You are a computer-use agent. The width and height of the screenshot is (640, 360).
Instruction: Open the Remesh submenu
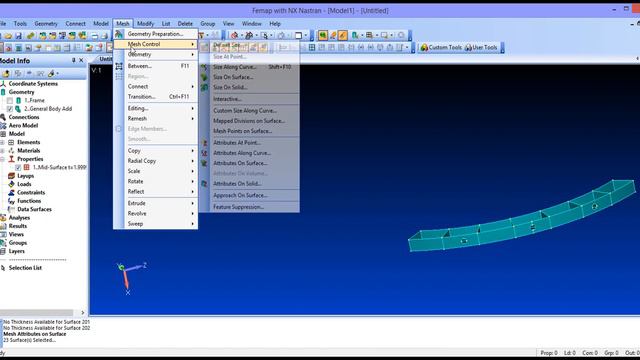click(155, 118)
